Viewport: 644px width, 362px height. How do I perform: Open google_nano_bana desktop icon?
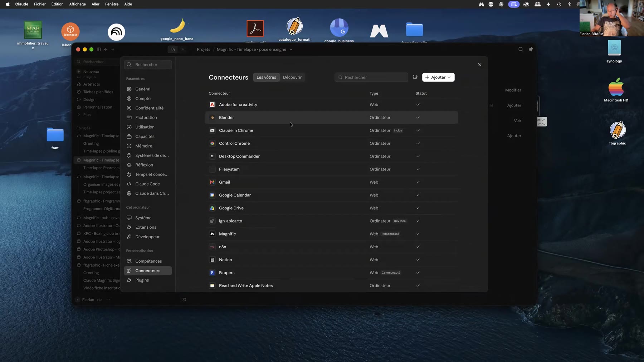coord(177,29)
